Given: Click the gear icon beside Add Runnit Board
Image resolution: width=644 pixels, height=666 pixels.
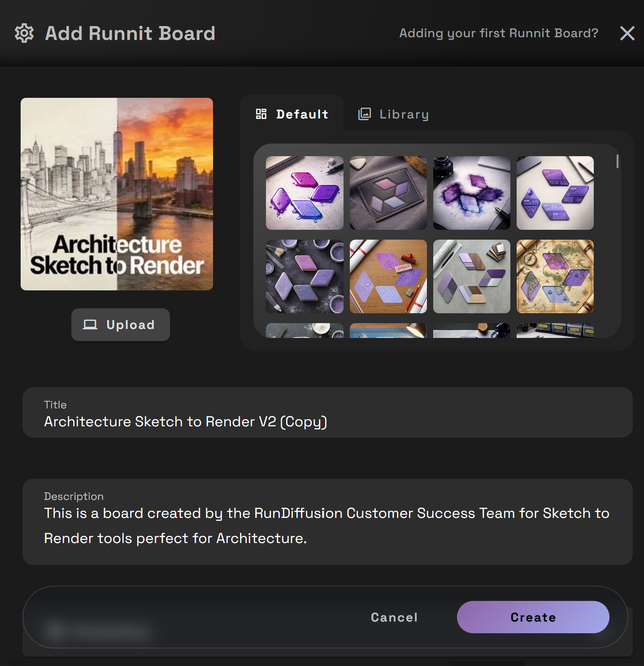Looking at the screenshot, I should tap(24, 33).
